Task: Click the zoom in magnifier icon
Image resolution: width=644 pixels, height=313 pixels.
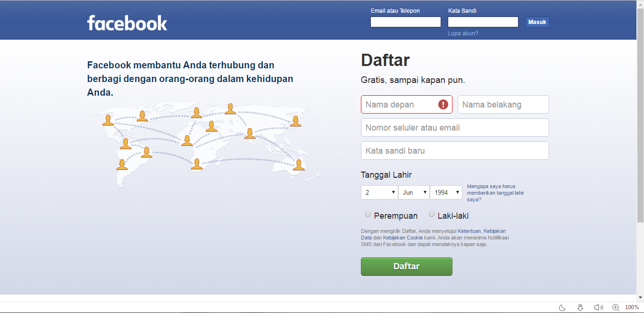Action: pyautogui.click(x=616, y=307)
